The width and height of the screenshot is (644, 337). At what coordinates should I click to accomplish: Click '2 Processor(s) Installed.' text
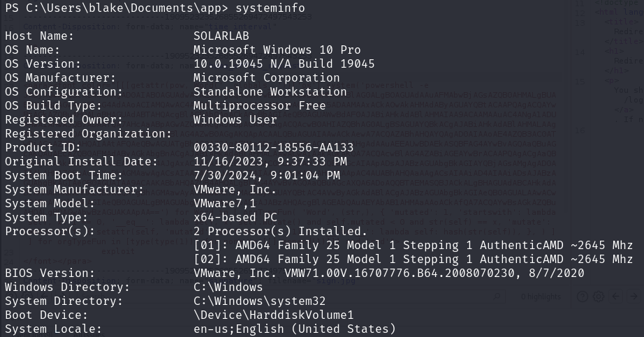point(281,232)
